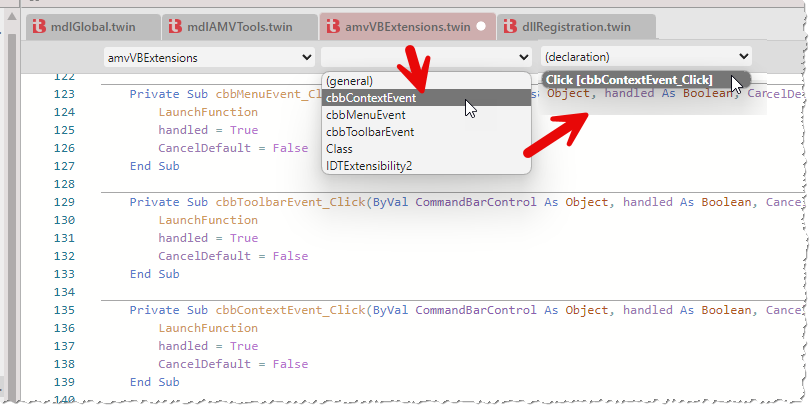The height and width of the screenshot is (410, 812).
Task: Click the twinBASIC icon on amvVBExtensions.twin tab
Action: (x=332, y=27)
